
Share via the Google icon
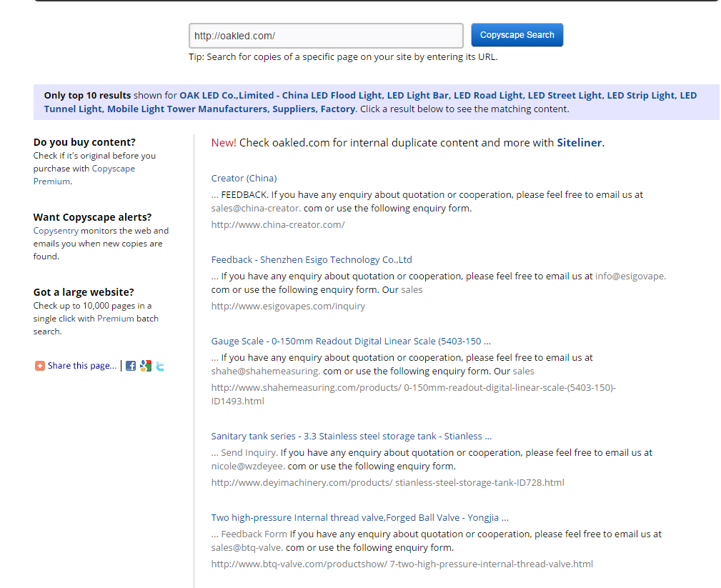[146, 366]
